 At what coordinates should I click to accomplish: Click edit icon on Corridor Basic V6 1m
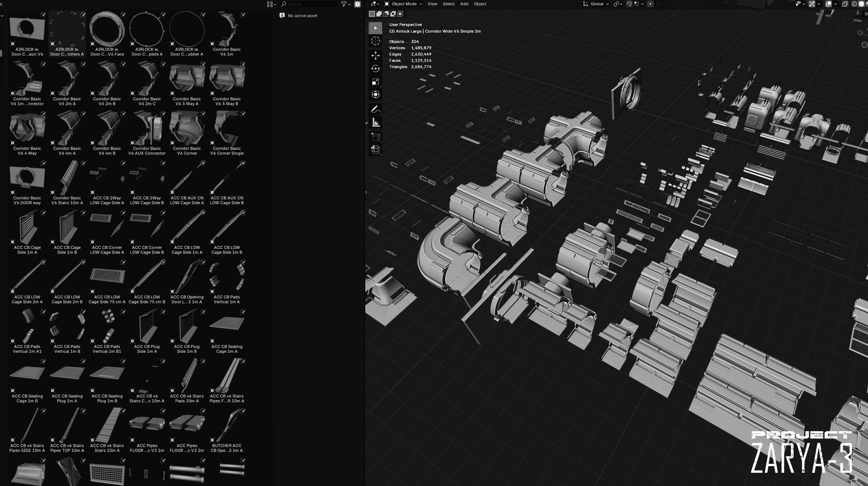pyautogui.click(x=243, y=15)
